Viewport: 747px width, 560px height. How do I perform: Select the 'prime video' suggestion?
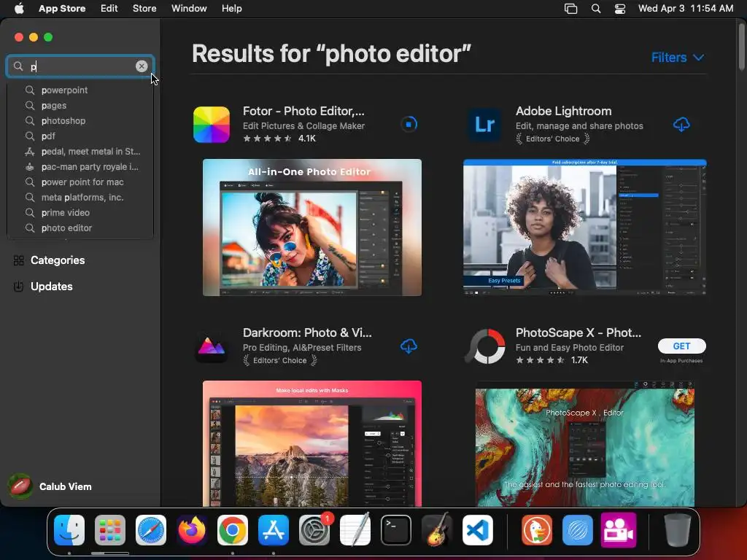tap(80, 212)
